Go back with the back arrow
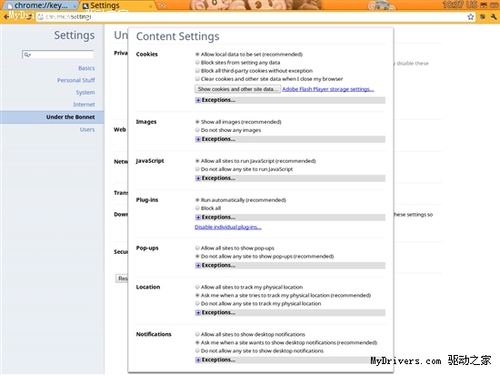 (x=6, y=16)
